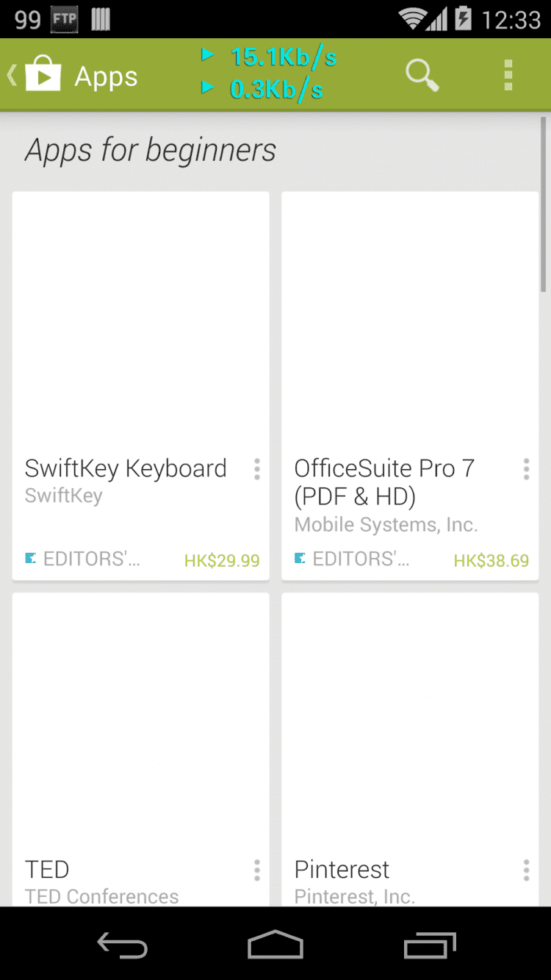Viewport: 551px width, 980px height.
Task: Open the action bar overflow menu
Action: point(508,75)
